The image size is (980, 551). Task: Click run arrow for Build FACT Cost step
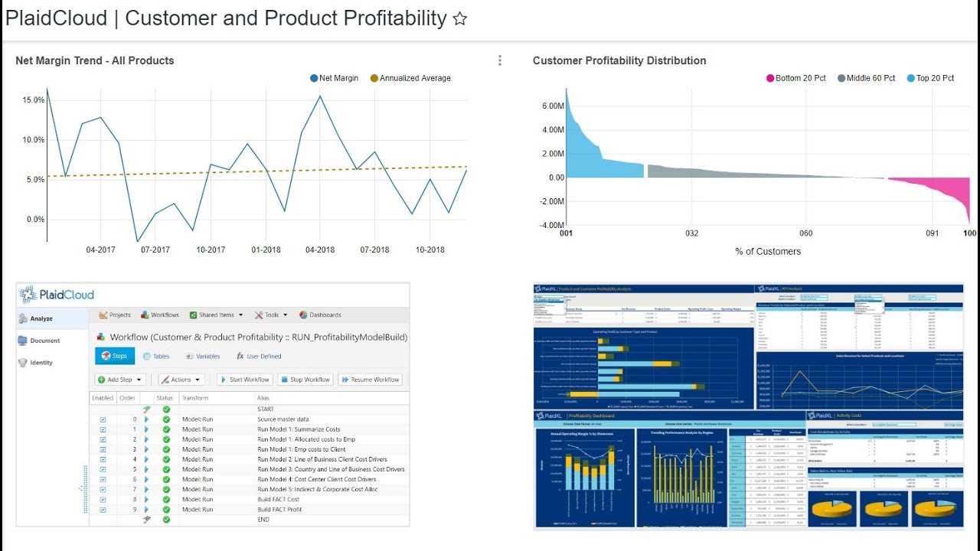(146, 499)
